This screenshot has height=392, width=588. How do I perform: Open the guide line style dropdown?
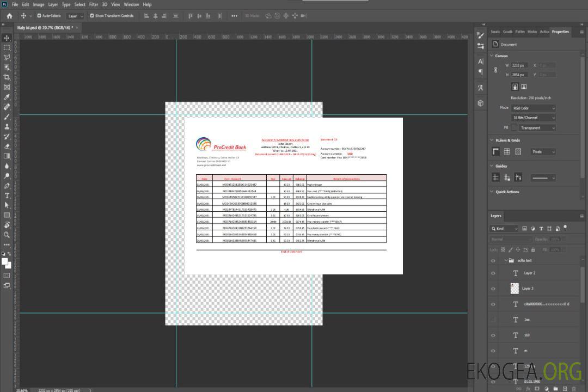543,178
